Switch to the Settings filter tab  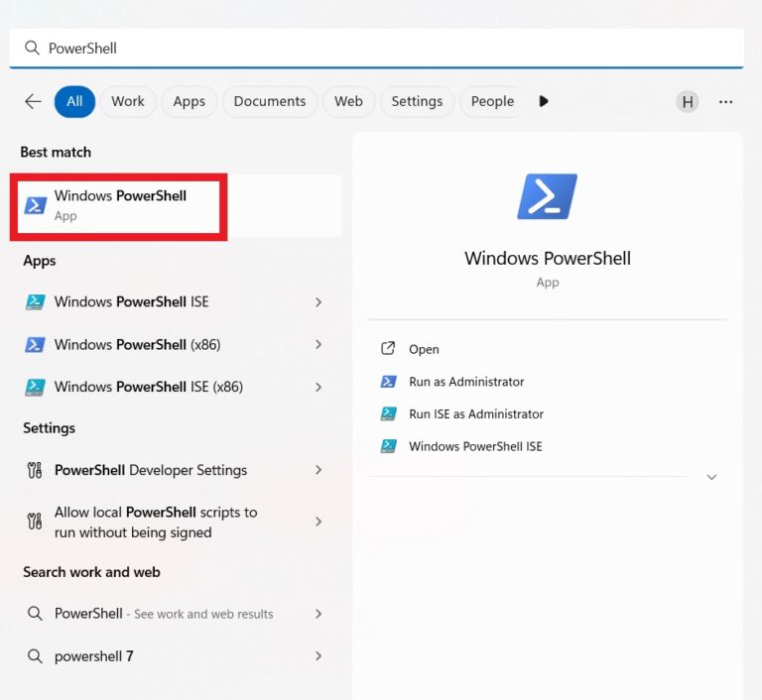[417, 101]
